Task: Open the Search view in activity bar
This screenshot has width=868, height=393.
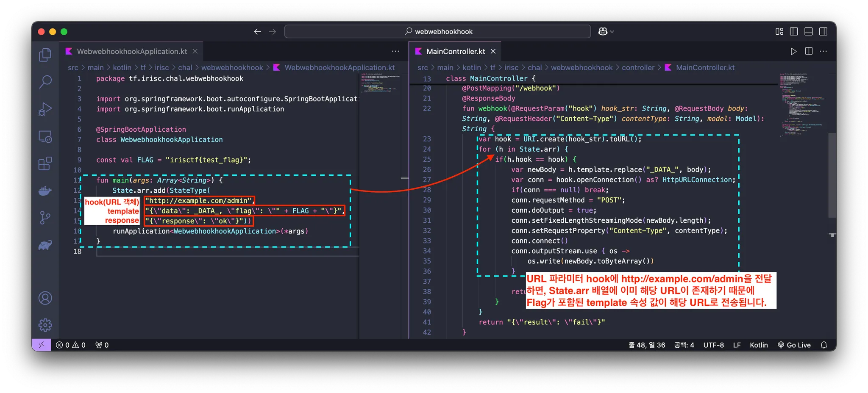Action: [45, 82]
